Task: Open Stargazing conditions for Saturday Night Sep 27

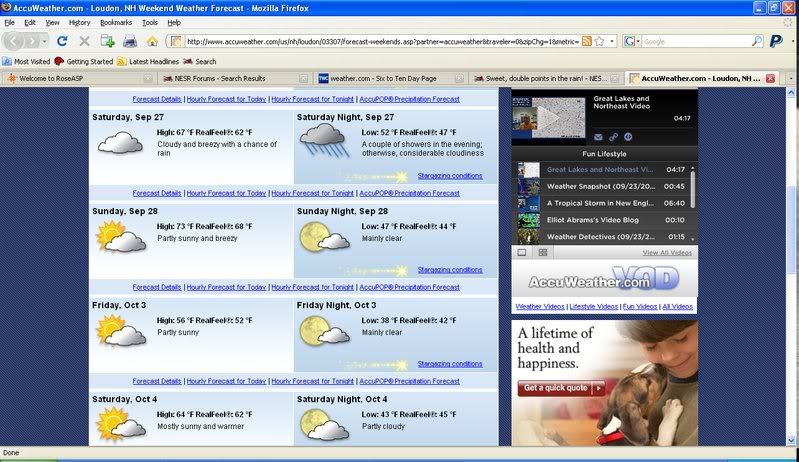Action: tap(450, 176)
